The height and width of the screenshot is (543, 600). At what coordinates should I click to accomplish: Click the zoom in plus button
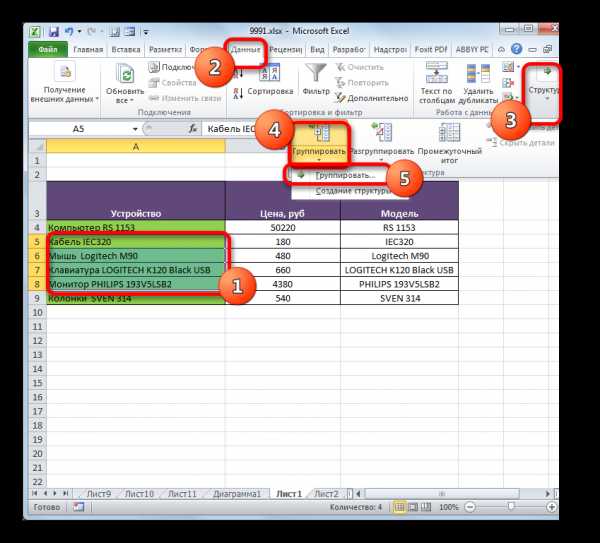[x=551, y=507]
